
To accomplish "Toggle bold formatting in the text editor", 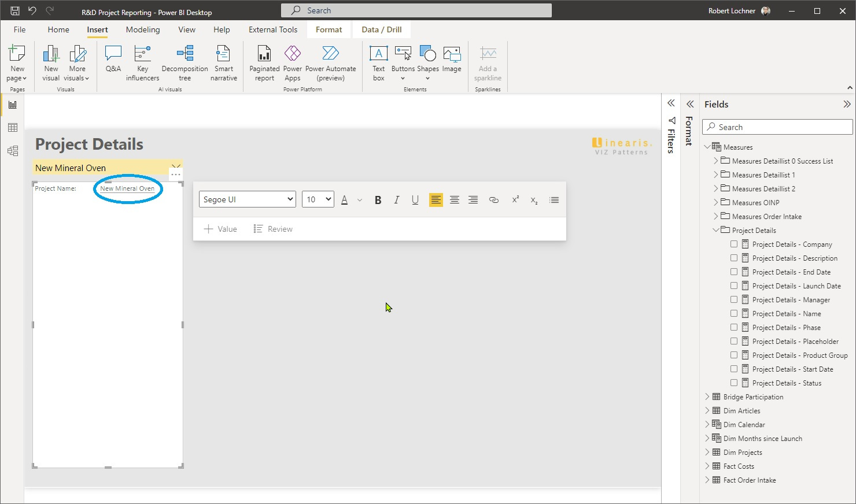I will [378, 199].
